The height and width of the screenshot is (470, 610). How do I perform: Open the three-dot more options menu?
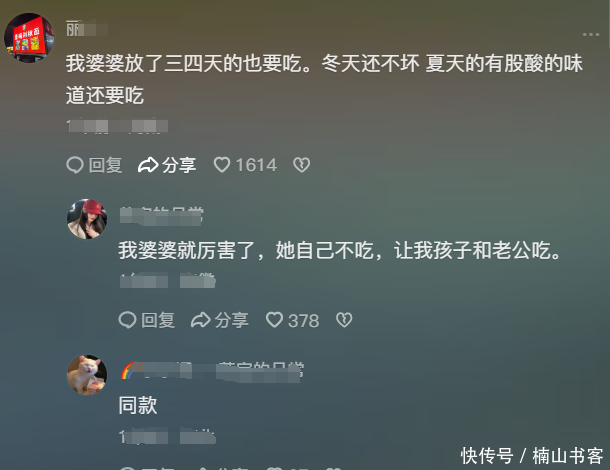pos(591,35)
